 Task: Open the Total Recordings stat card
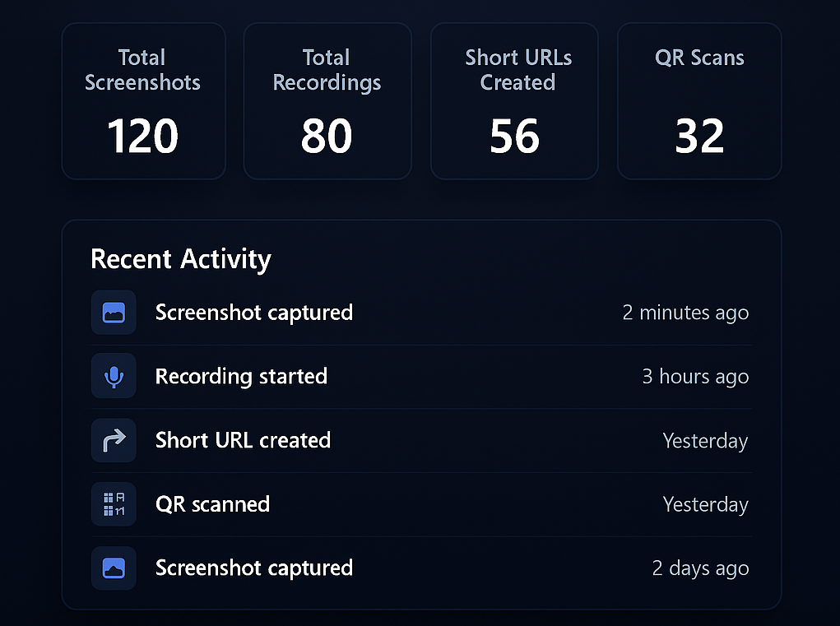coord(327,100)
